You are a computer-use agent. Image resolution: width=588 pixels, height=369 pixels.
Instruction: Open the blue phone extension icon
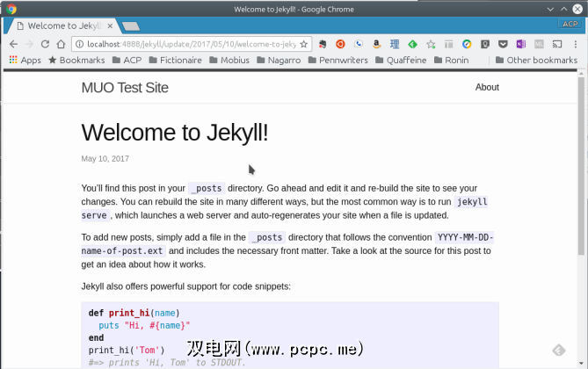(359, 44)
